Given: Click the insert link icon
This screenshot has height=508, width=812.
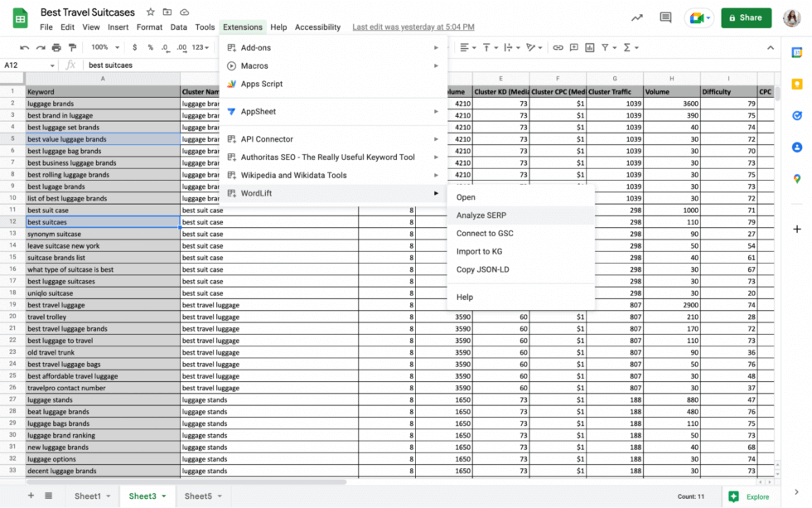Looking at the screenshot, I should [x=558, y=48].
